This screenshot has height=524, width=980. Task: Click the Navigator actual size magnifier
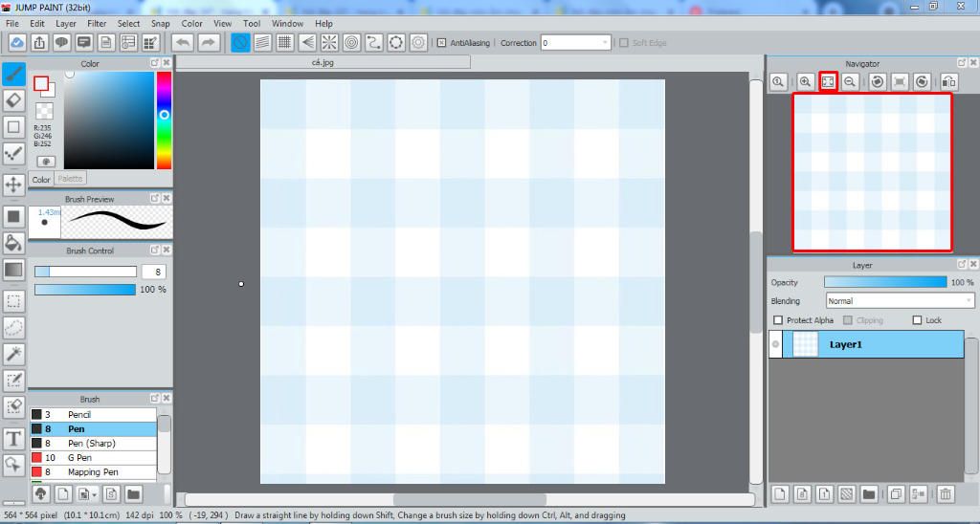coord(778,82)
